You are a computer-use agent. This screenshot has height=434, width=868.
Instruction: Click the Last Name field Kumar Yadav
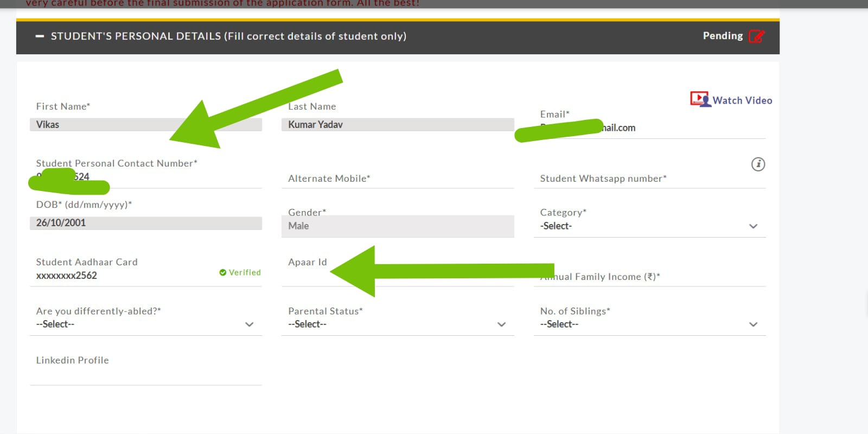click(x=398, y=125)
